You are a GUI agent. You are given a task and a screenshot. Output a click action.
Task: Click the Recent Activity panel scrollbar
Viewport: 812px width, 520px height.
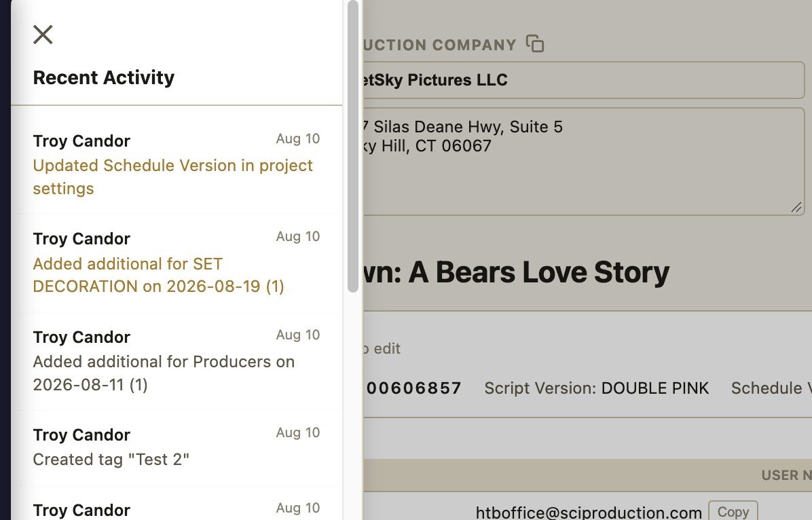coord(353,147)
